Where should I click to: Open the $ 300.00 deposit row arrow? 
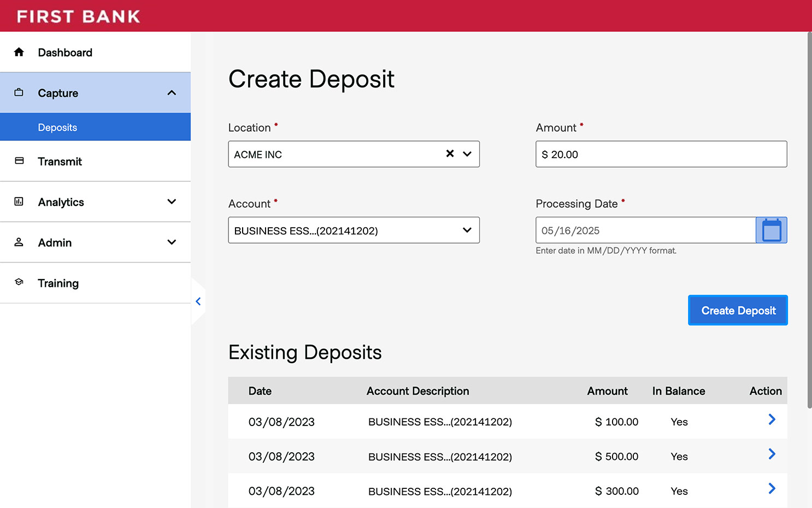tap(772, 489)
